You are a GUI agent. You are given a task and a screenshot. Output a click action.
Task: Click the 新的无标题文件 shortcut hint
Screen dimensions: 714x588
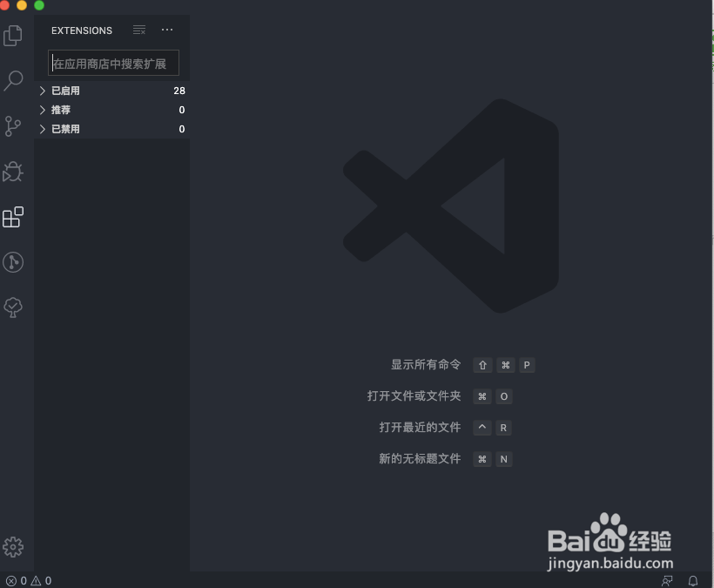(420, 459)
